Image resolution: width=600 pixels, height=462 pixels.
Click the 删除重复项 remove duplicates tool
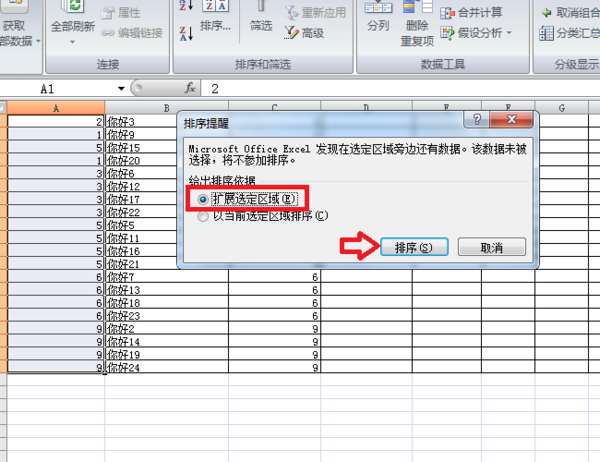click(x=417, y=24)
